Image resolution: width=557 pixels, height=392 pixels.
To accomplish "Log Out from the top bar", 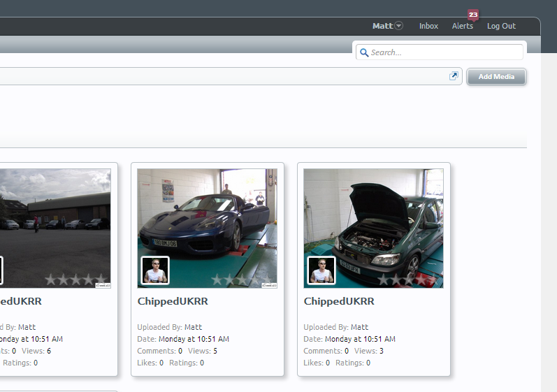I will (501, 26).
